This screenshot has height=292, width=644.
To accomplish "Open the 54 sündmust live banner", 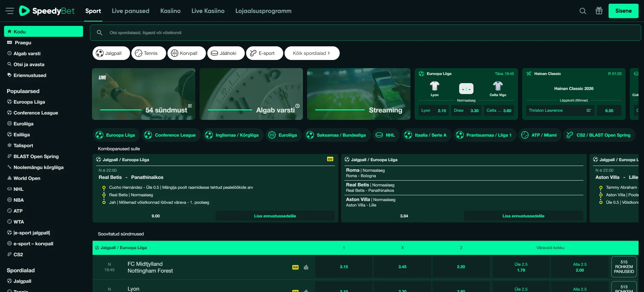I will pyautogui.click(x=144, y=94).
